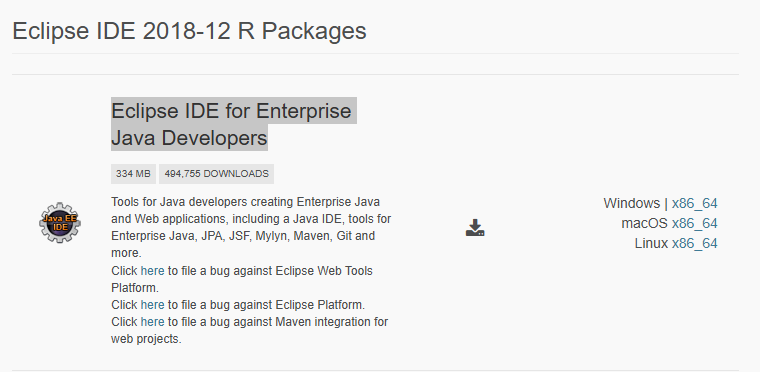Image resolution: width=760 pixels, height=372 pixels.
Task: Open the Windows x86_64 download link
Action: [x=695, y=203]
